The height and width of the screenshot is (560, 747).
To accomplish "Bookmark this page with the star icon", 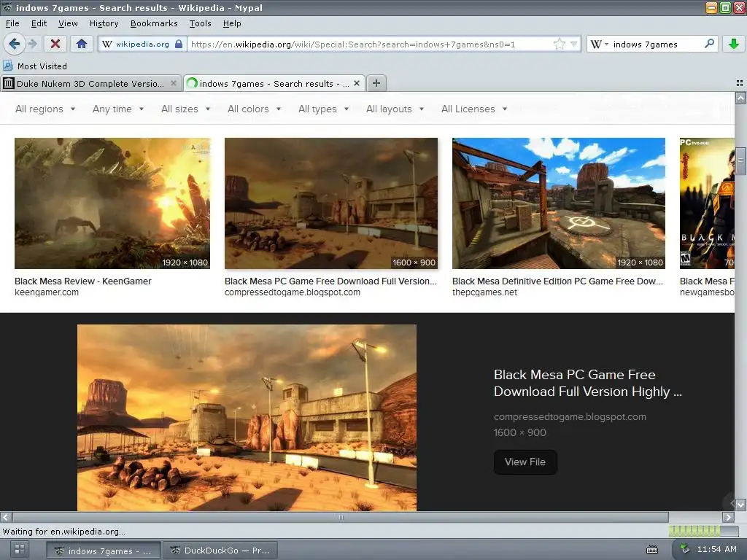I will coord(560,44).
